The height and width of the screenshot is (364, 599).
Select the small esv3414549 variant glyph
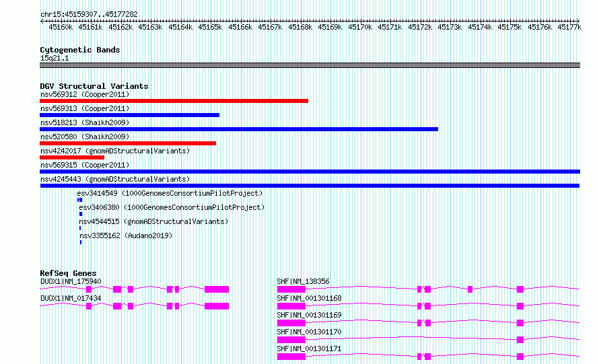(79, 200)
